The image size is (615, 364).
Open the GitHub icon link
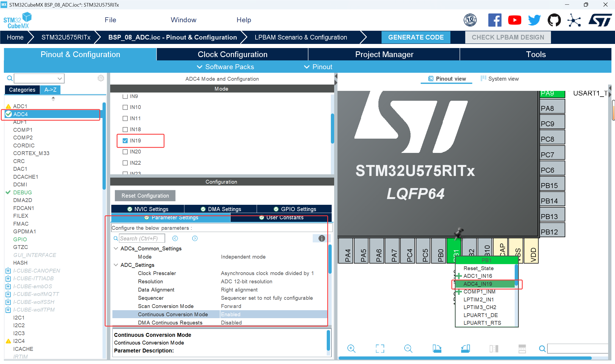(554, 20)
